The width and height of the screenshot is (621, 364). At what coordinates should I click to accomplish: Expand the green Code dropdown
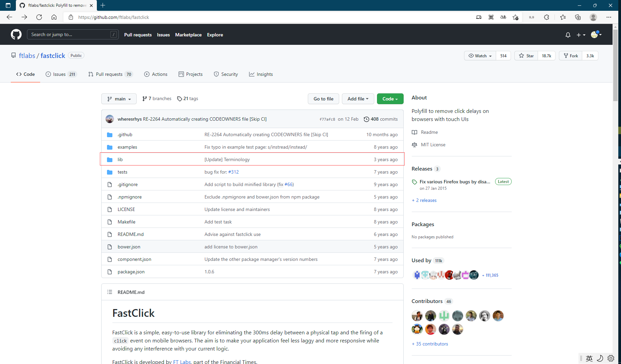(390, 98)
